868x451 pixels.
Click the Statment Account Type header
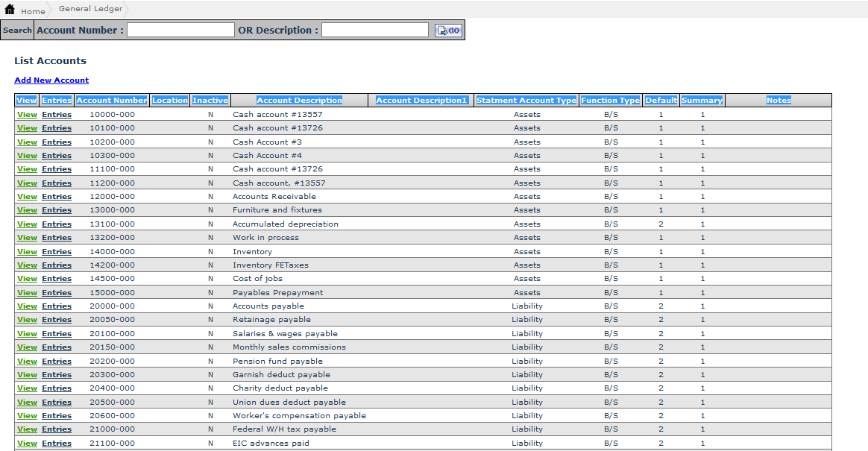(x=526, y=101)
